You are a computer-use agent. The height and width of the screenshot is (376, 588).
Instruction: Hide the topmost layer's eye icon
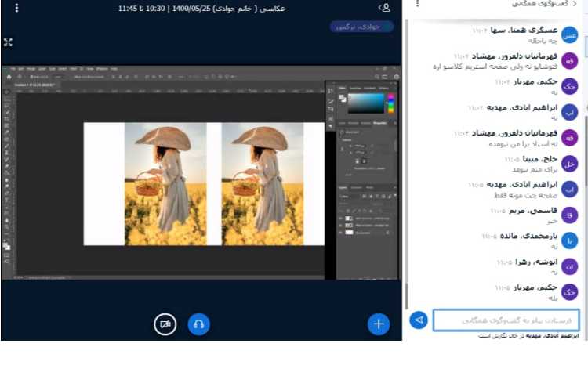(x=340, y=219)
